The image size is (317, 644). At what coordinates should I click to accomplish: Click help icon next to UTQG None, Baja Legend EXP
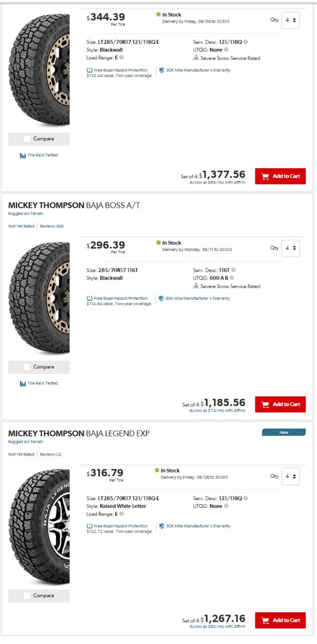point(226,506)
